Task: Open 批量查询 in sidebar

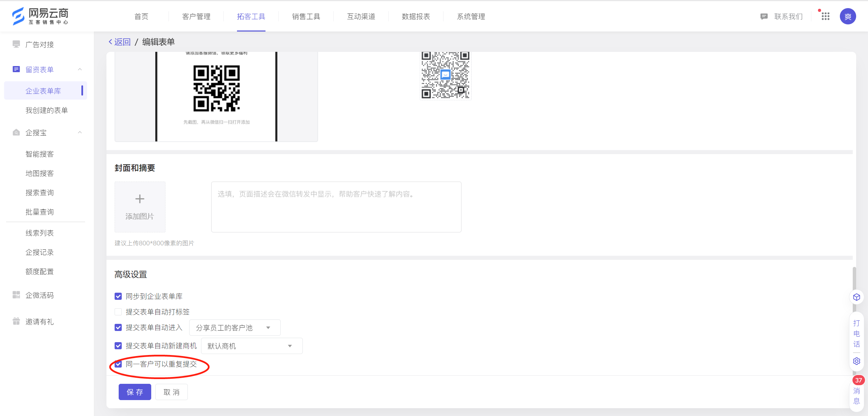Action: [x=40, y=212]
